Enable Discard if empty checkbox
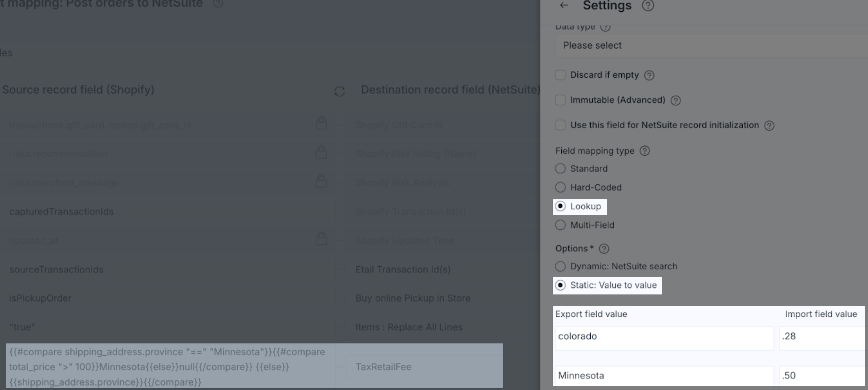The height and width of the screenshot is (390, 868). 560,75
